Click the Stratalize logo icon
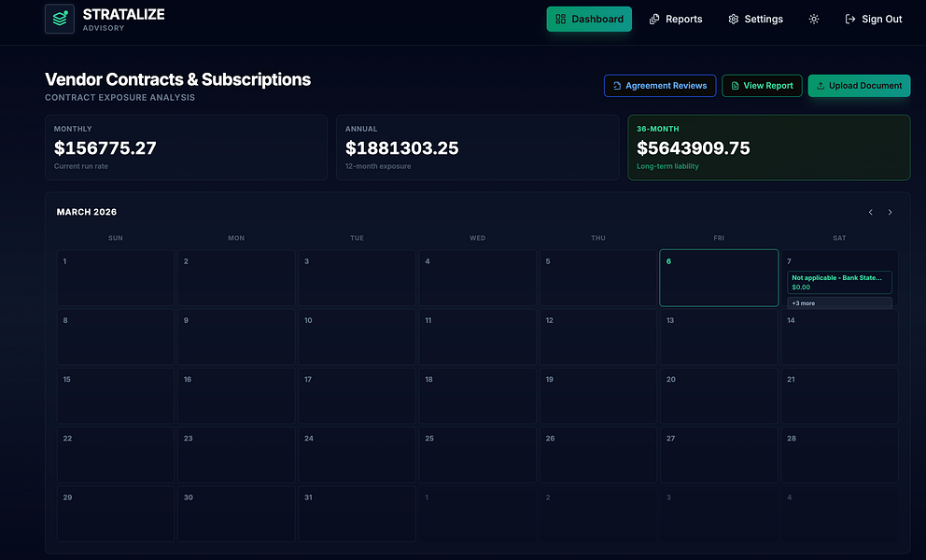 point(60,19)
